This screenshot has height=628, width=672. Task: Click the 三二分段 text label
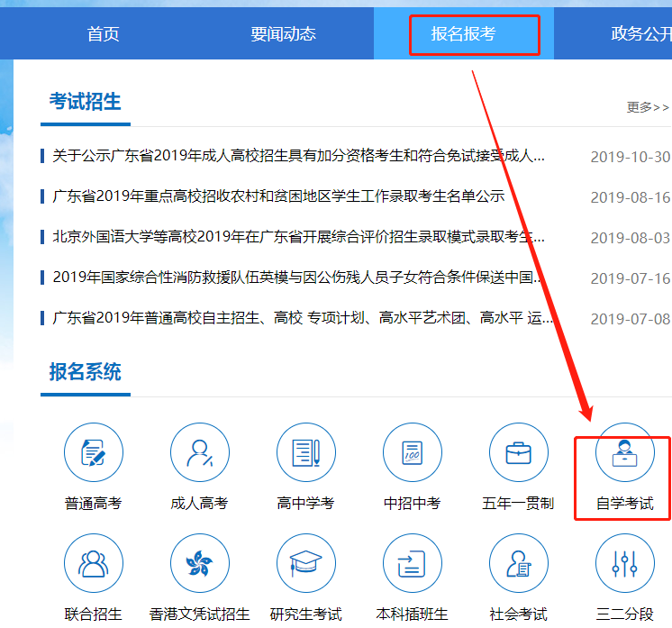pos(625,614)
